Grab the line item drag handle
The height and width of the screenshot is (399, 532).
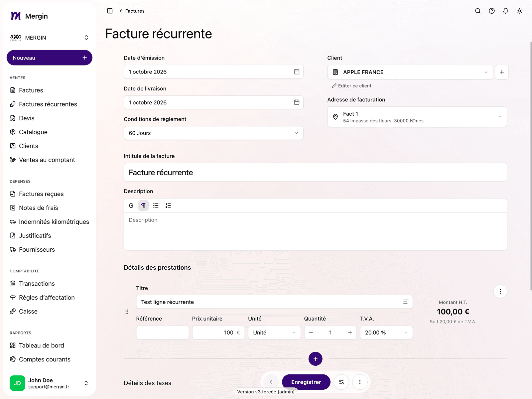click(x=127, y=312)
